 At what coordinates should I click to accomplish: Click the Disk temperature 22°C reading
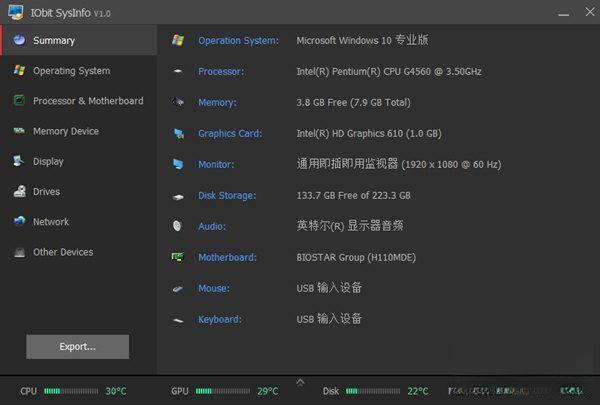(417, 391)
